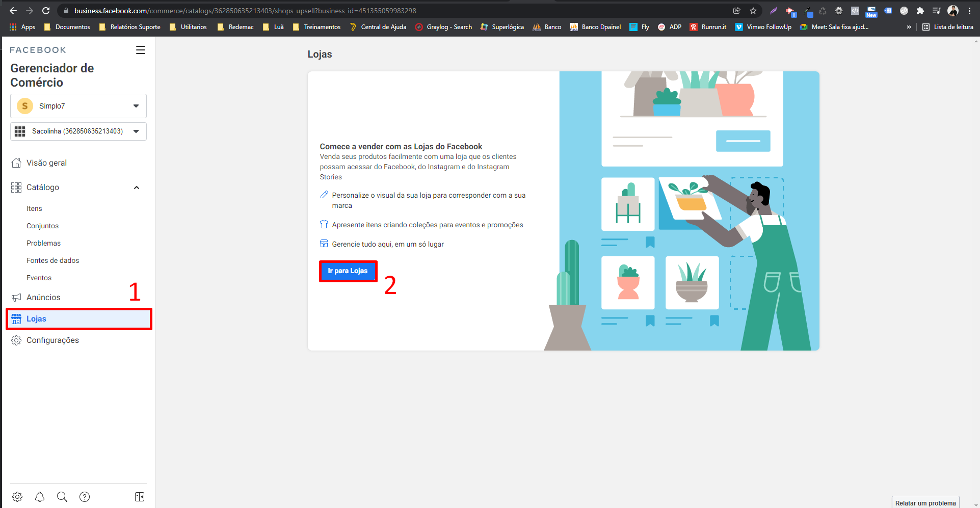Click the Configurações gear icon in sidebar
The width and height of the screenshot is (980, 508).
pos(16,340)
